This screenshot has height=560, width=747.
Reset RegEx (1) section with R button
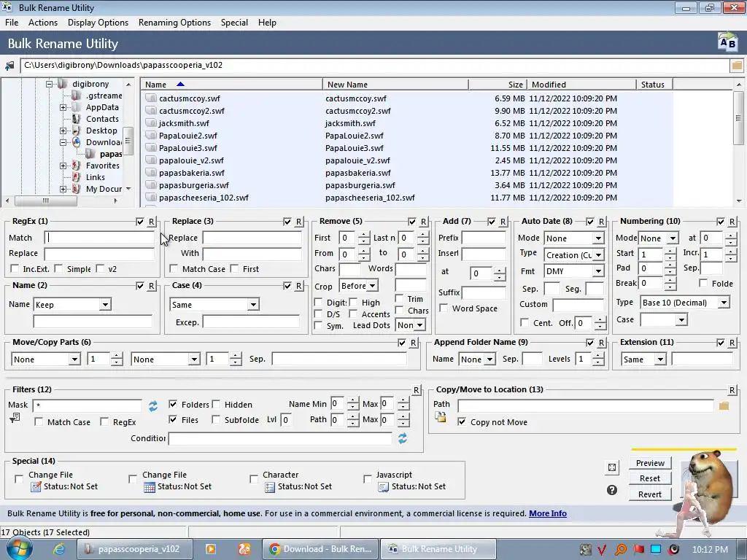point(152,222)
